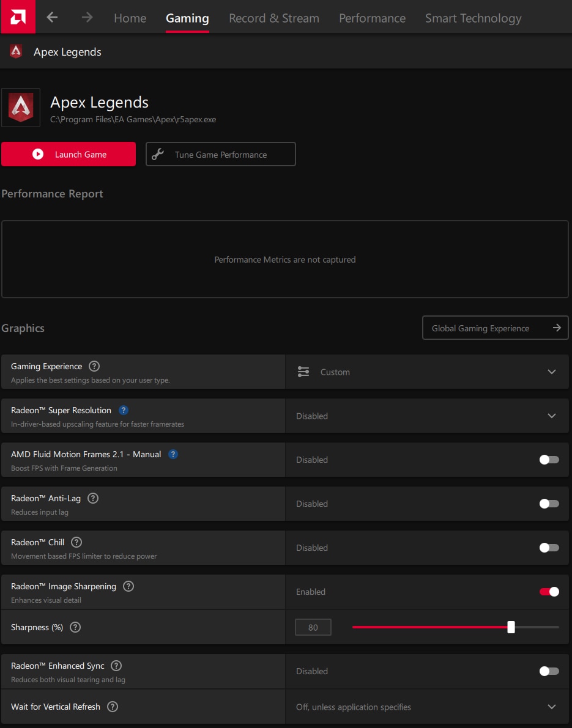572x728 pixels.
Task: Click the wrench icon in Tune Game Performance
Action: coord(158,154)
